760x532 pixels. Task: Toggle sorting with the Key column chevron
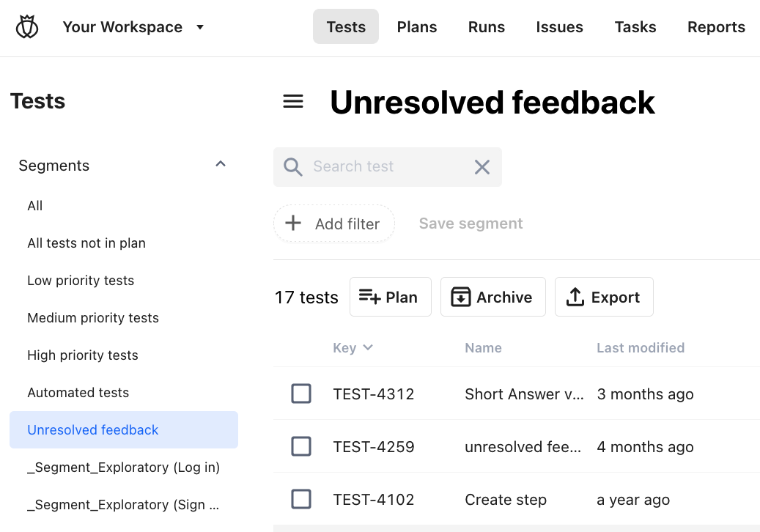pos(368,348)
